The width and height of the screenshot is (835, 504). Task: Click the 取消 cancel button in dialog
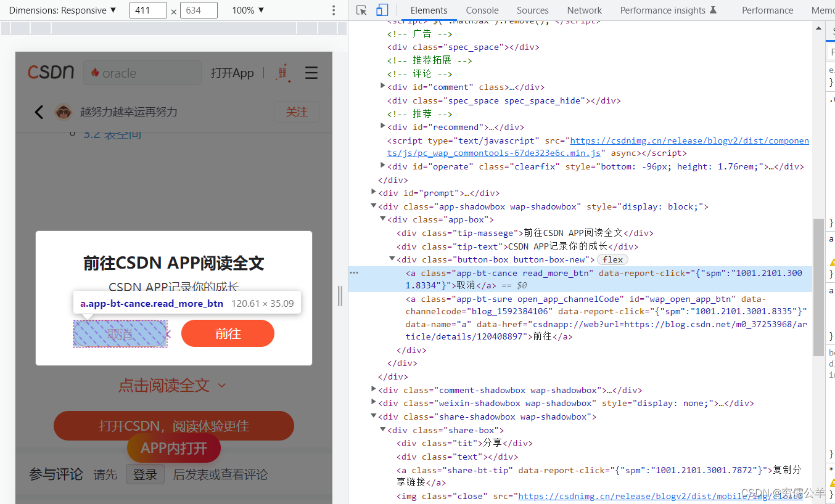pyautogui.click(x=120, y=334)
